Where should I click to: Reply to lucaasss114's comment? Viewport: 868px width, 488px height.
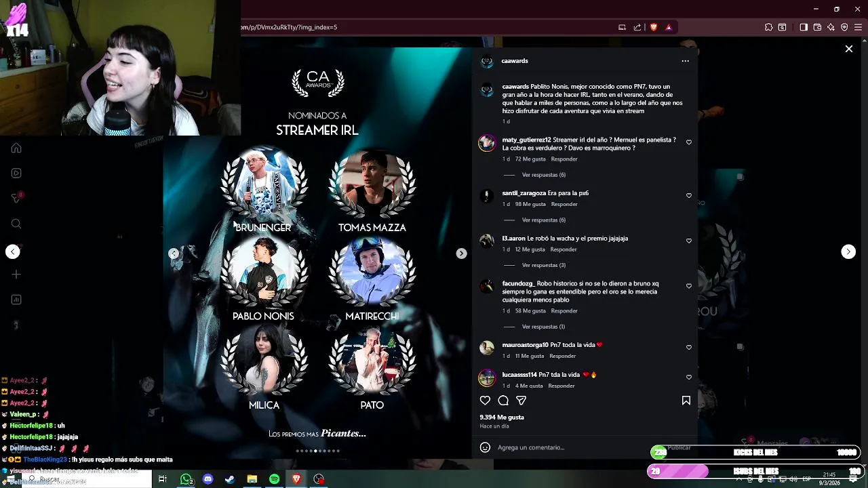pos(561,386)
